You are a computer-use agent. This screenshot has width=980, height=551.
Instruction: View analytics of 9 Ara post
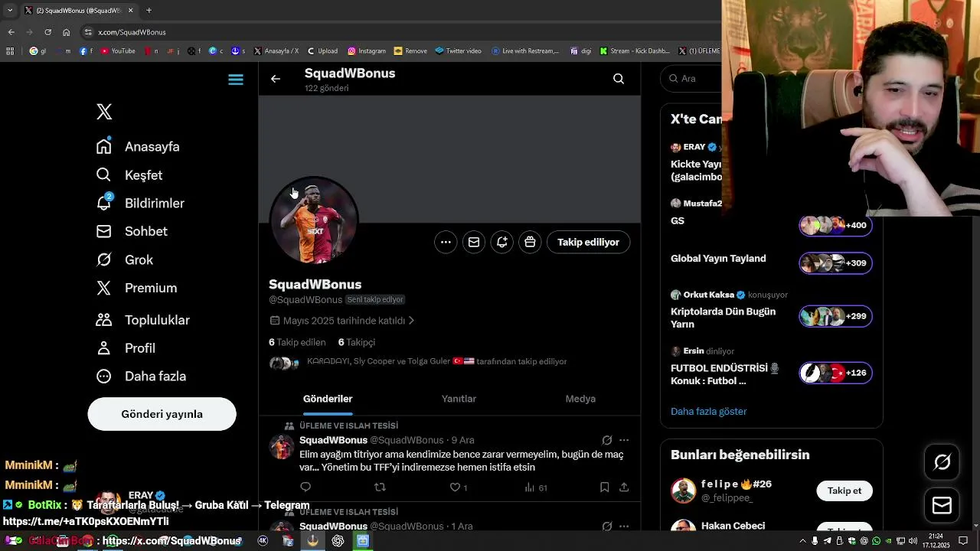click(536, 487)
